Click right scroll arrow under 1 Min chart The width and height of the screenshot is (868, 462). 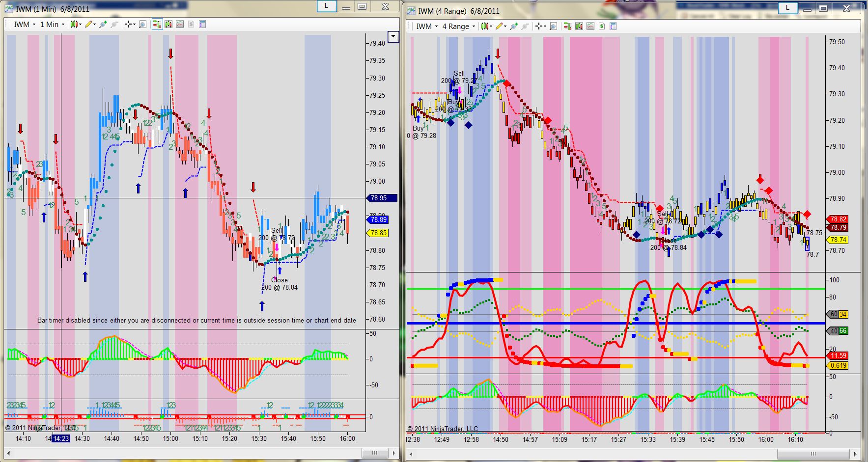click(394, 453)
